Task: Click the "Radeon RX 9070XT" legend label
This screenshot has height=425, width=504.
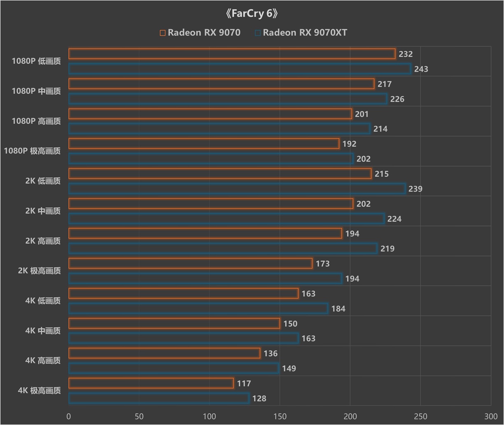Action: coord(305,33)
